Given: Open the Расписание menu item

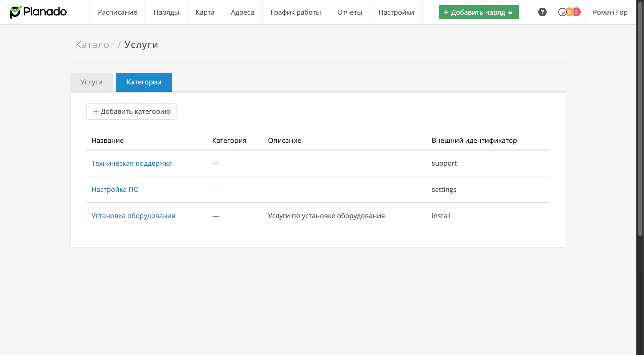Looking at the screenshot, I should [117, 12].
